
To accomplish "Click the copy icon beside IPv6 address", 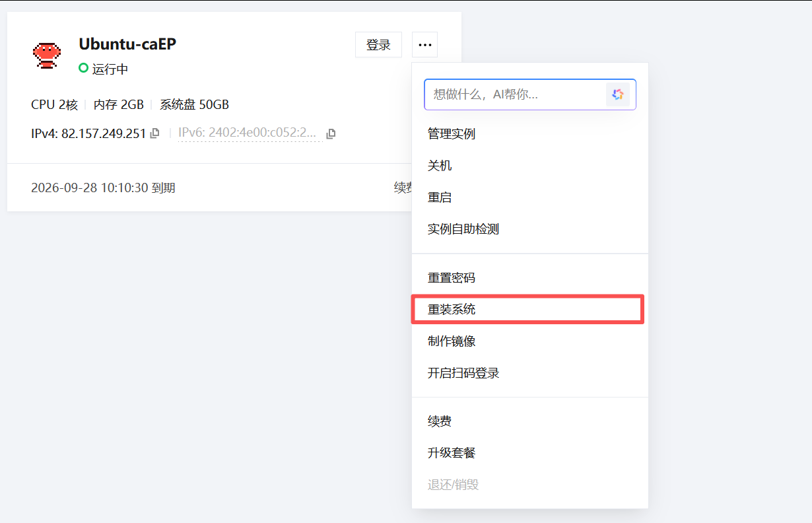I will click(331, 133).
